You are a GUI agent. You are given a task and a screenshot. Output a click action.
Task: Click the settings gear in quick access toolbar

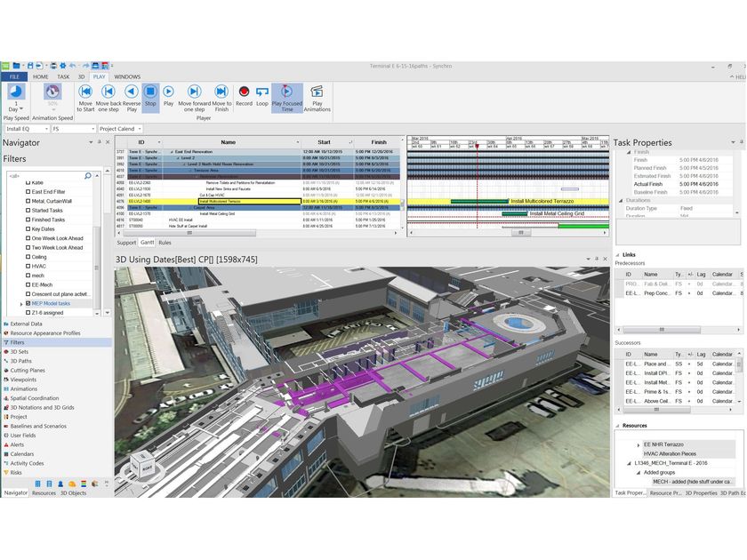tap(62, 66)
